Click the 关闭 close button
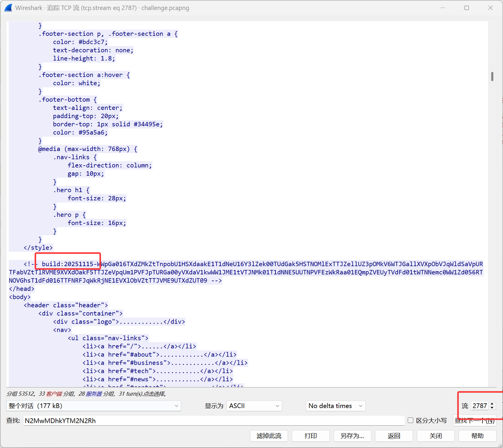The width and height of the screenshot is (503, 448). click(x=435, y=436)
